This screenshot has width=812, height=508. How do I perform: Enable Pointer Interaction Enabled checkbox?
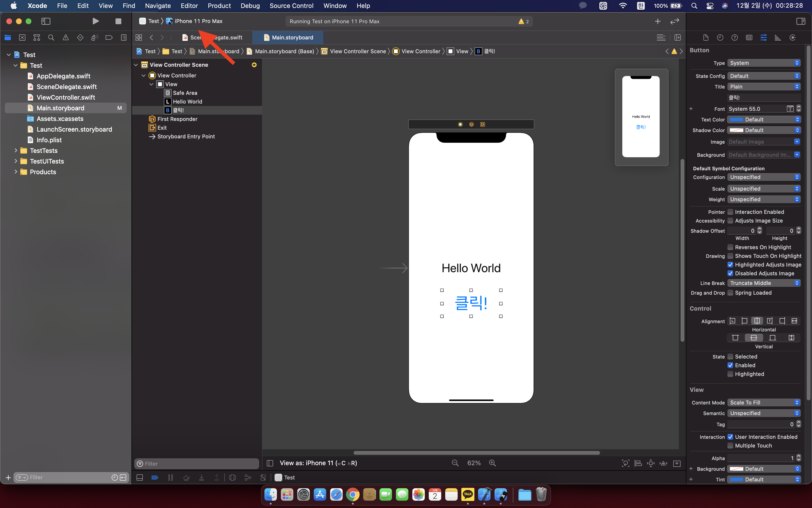tap(730, 212)
